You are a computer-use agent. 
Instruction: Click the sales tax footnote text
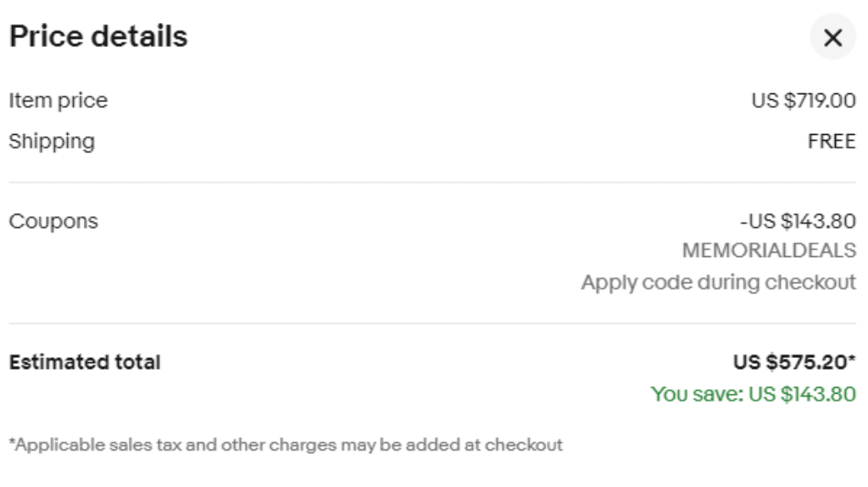(286, 445)
